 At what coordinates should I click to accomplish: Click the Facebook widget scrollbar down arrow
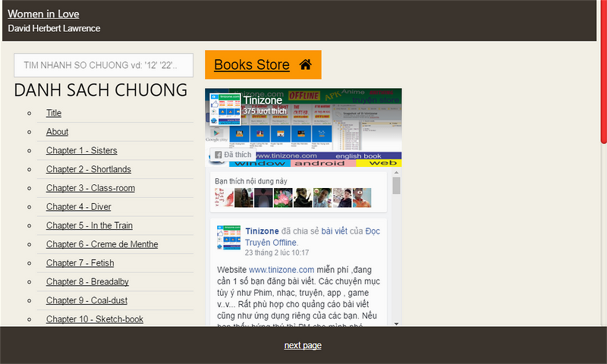pyautogui.click(x=396, y=324)
